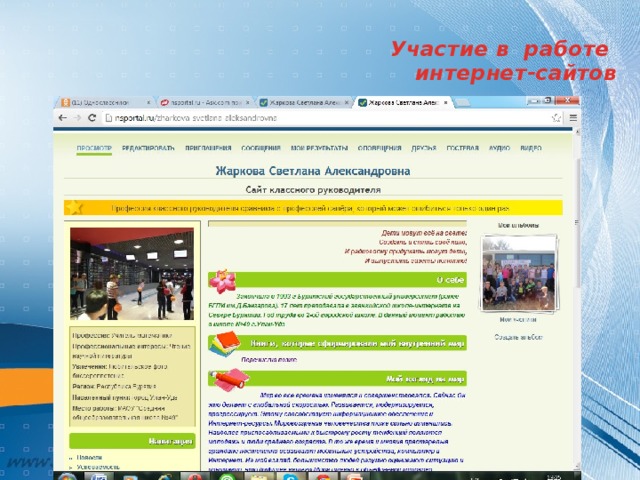Click the 'Регион' line in the profile box

(x=114, y=386)
